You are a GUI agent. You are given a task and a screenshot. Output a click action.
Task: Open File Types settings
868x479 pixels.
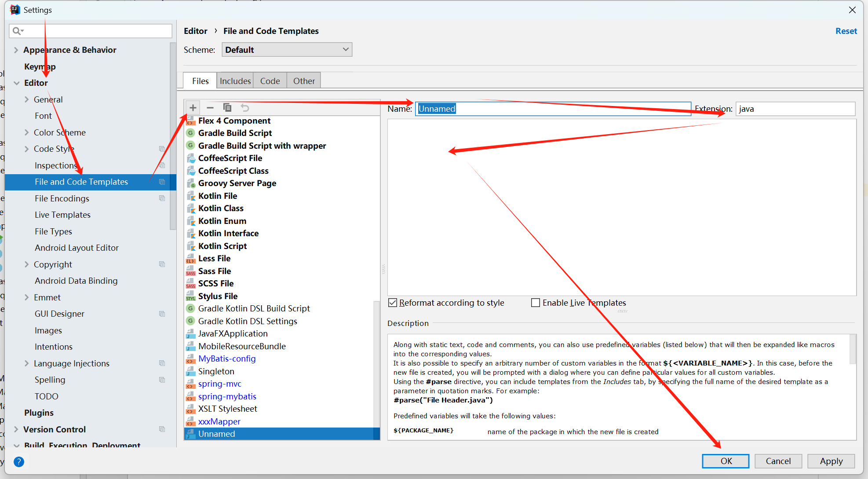(53, 231)
